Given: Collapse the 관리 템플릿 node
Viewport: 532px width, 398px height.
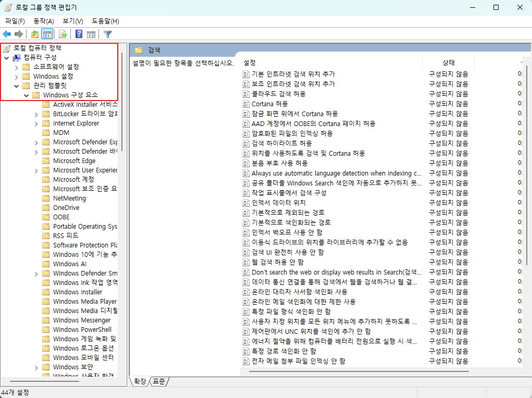Looking at the screenshot, I should [16, 86].
